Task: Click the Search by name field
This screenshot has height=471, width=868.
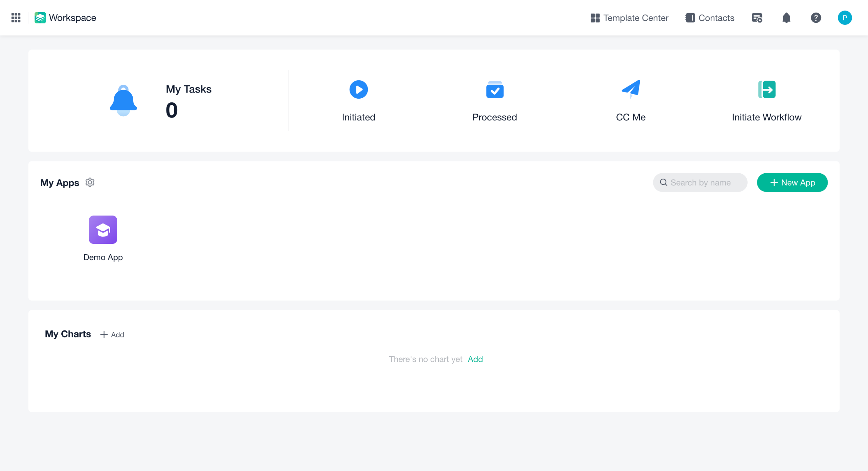Action: [700, 182]
